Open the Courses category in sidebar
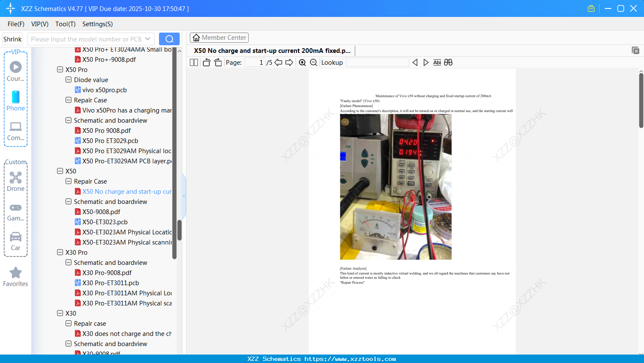Screen dimensions: 644x363 [x=16, y=71]
